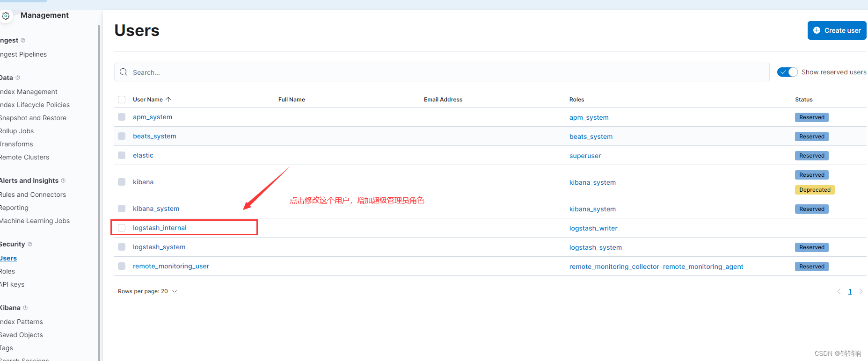Check the select-all users checkbox
The width and height of the screenshot is (868, 361).
tap(122, 100)
